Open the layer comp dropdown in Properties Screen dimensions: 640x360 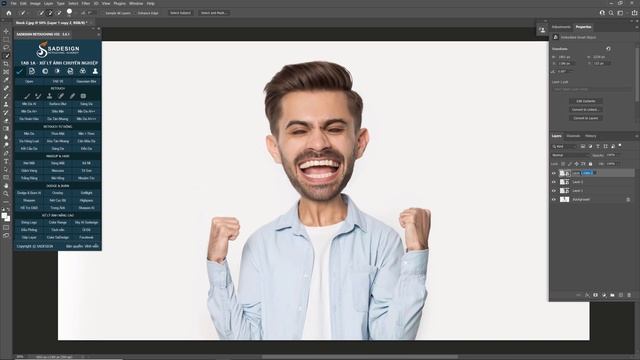click(593, 89)
